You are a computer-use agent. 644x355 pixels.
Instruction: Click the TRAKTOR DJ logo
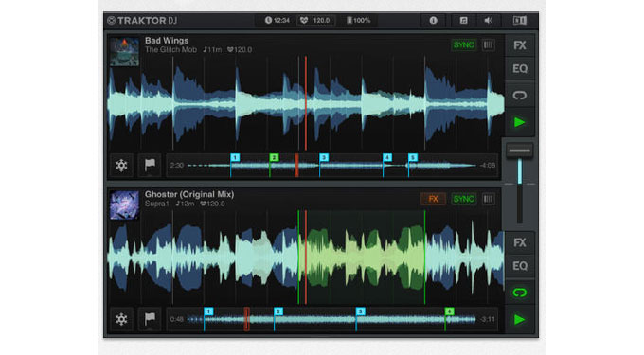[142, 21]
